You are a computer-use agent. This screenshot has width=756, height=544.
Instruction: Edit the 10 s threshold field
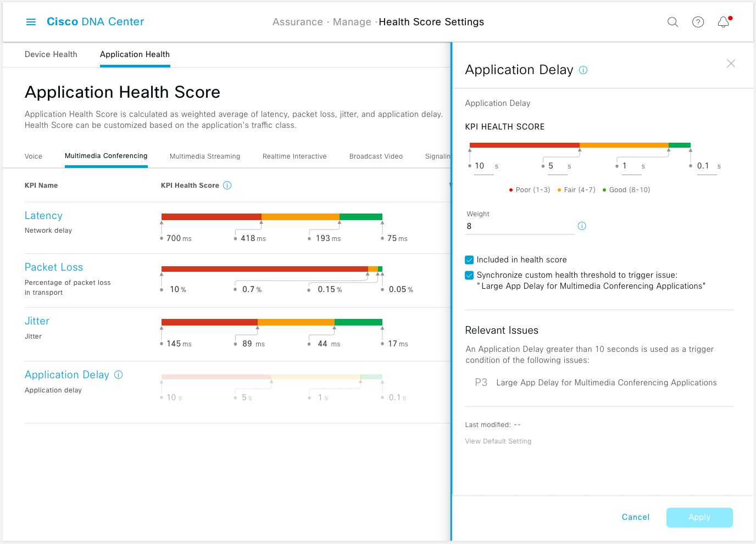483,166
